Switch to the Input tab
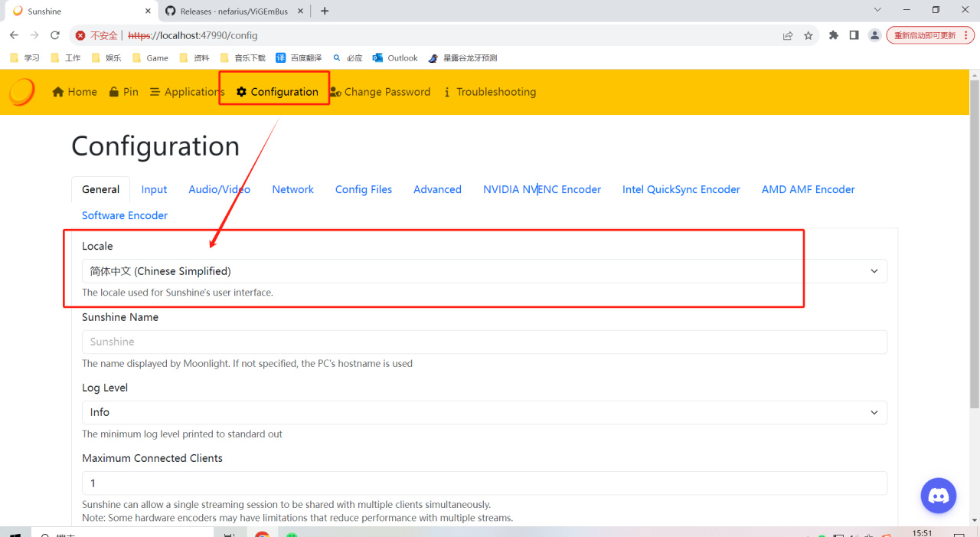This screenshot has height=537, width=980. click(x=154, y=189)
